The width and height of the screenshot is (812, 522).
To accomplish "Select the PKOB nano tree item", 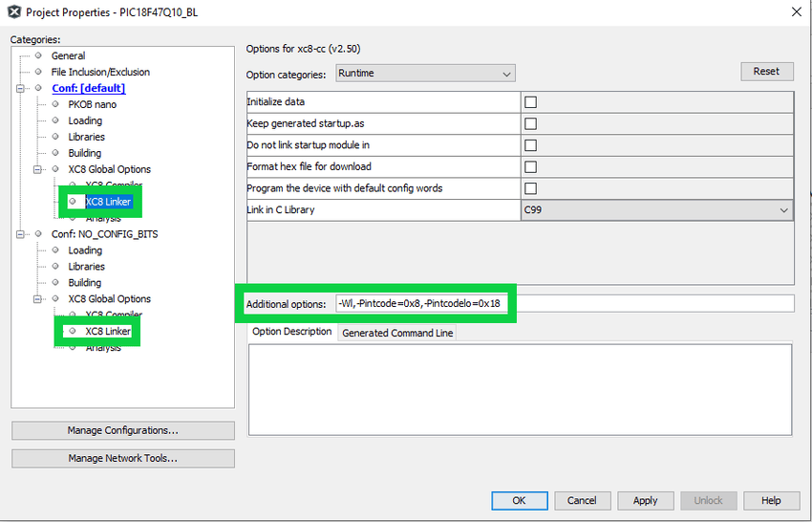I will [x=92, y=104].
